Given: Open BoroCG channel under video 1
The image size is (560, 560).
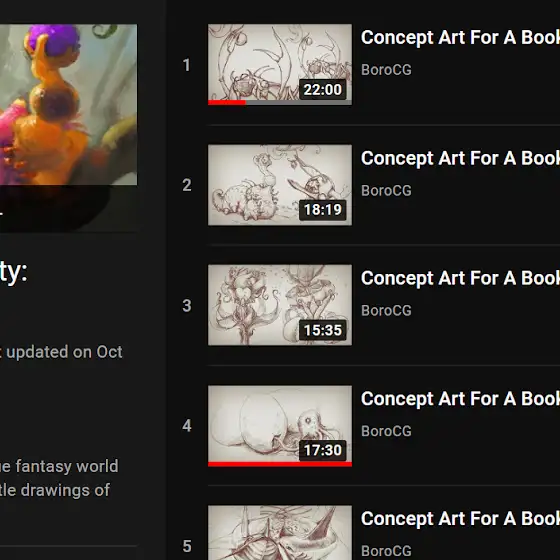Looking at the screenshot, I should (x=386, y=70).
